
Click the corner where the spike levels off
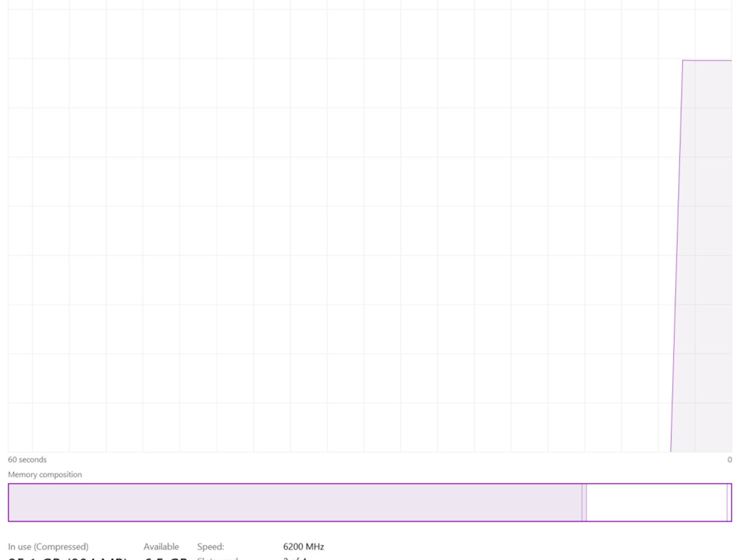683,61
